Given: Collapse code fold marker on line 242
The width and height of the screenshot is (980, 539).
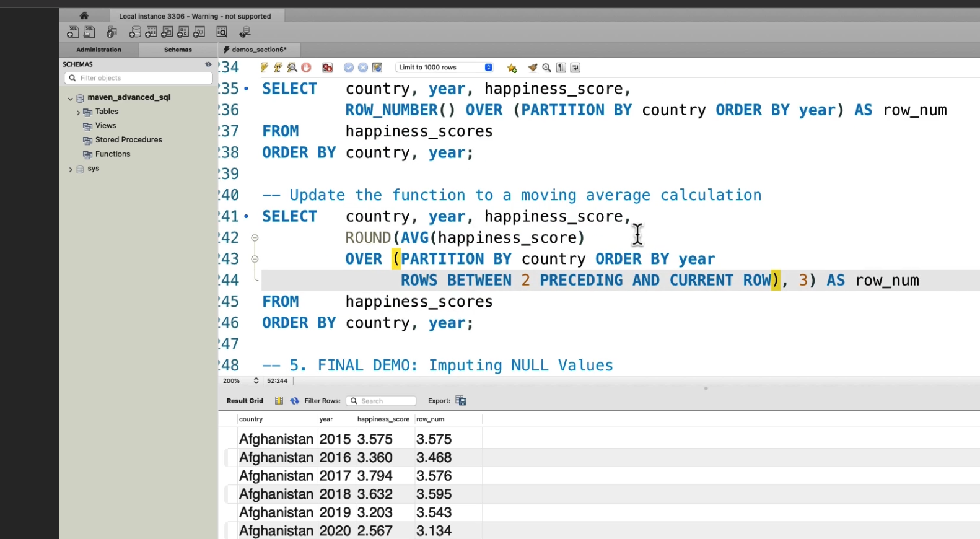Looking at the screenshot, I should tap(255, 238).
